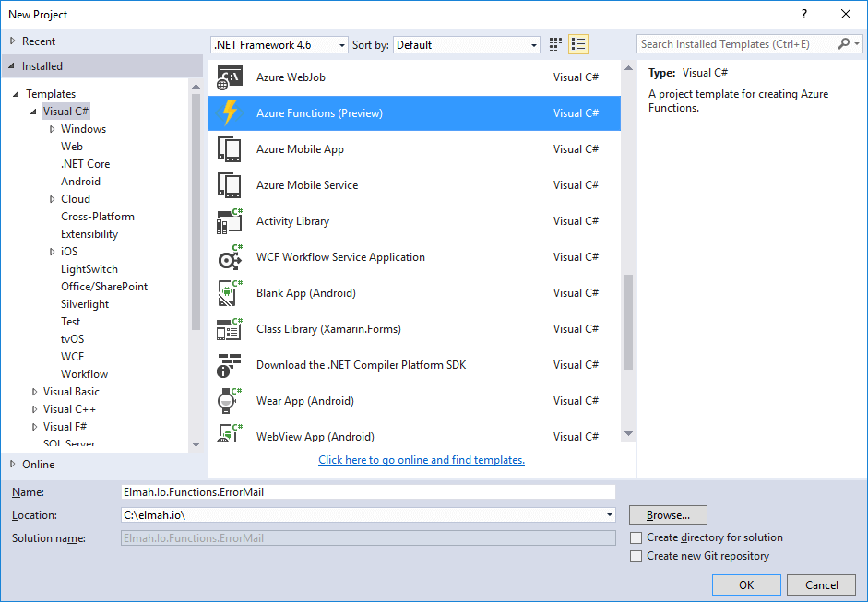Select the Test category

(71, 322)
